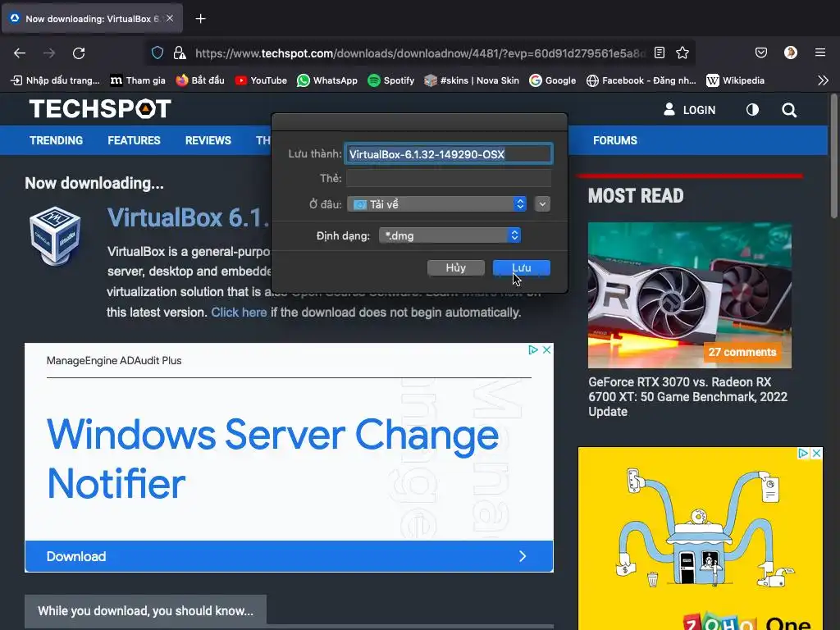Cancel saving with the Hủy button
The height and width of the screenshot is (630, 840).
(x=456, y=267)
